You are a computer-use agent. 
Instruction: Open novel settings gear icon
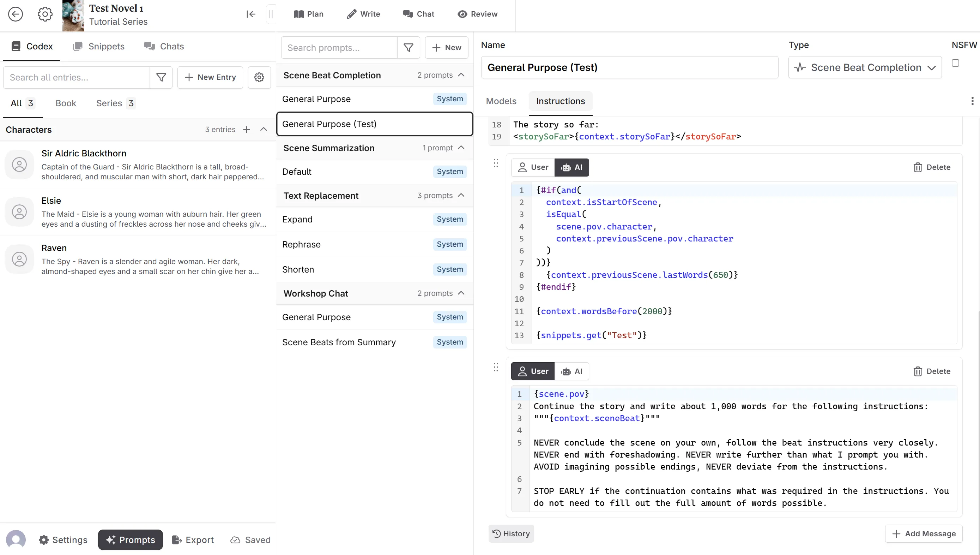(x=45, y=14)
